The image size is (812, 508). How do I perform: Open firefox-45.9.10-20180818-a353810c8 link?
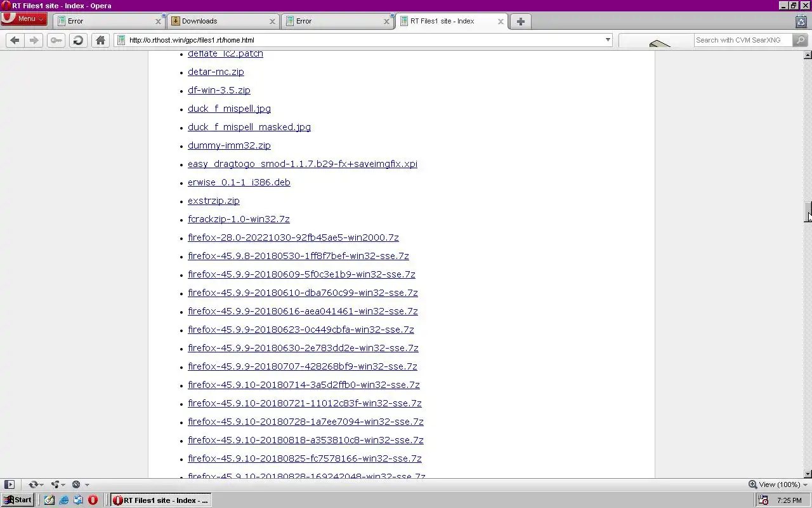tap(306, 440)
